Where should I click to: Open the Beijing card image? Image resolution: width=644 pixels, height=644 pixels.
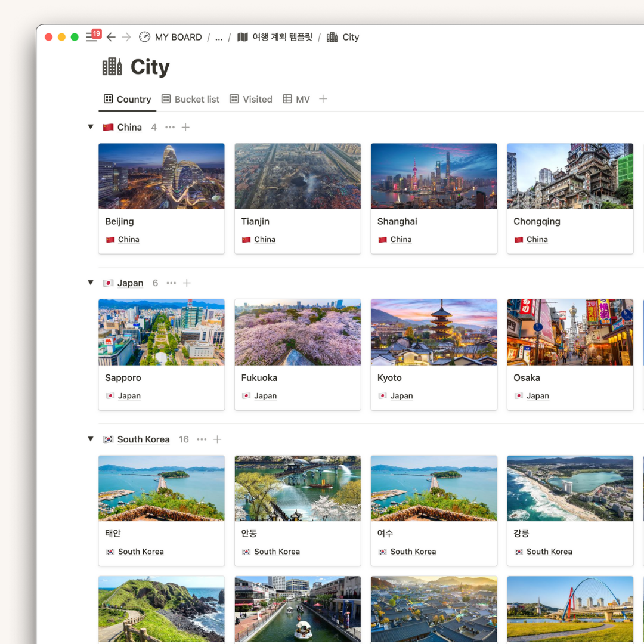162,176
